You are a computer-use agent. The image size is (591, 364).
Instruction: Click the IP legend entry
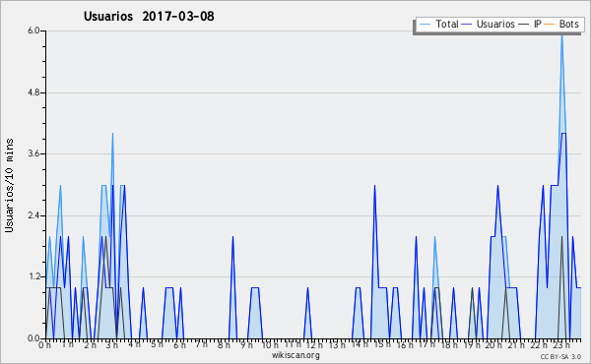(530, 24)
